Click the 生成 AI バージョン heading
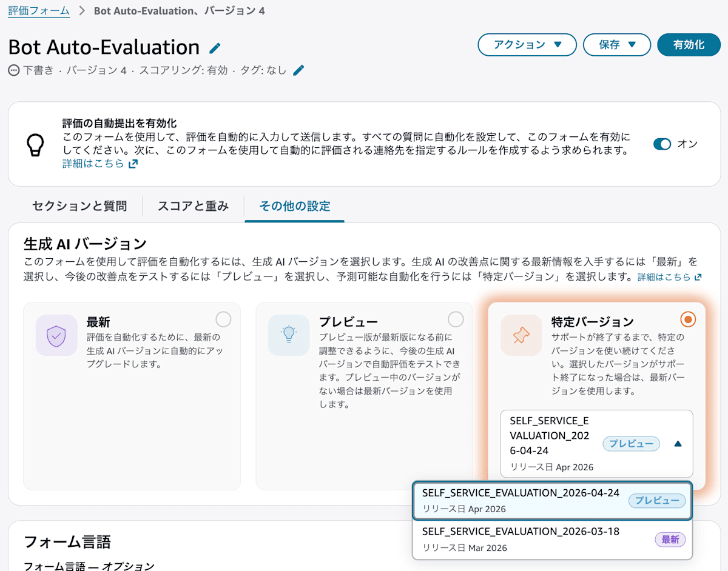 85,244
